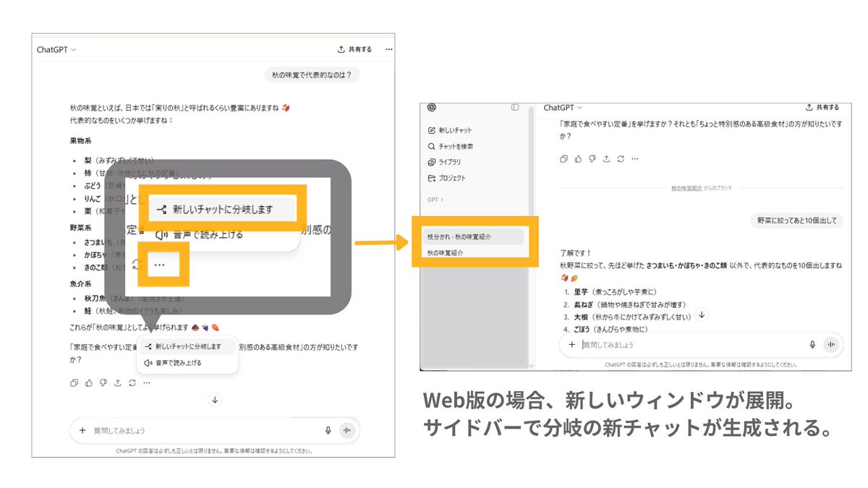Click the 里芋 list entry
Image resolution: width=868 pixels, height=488 pixels.
coord(615,292)
